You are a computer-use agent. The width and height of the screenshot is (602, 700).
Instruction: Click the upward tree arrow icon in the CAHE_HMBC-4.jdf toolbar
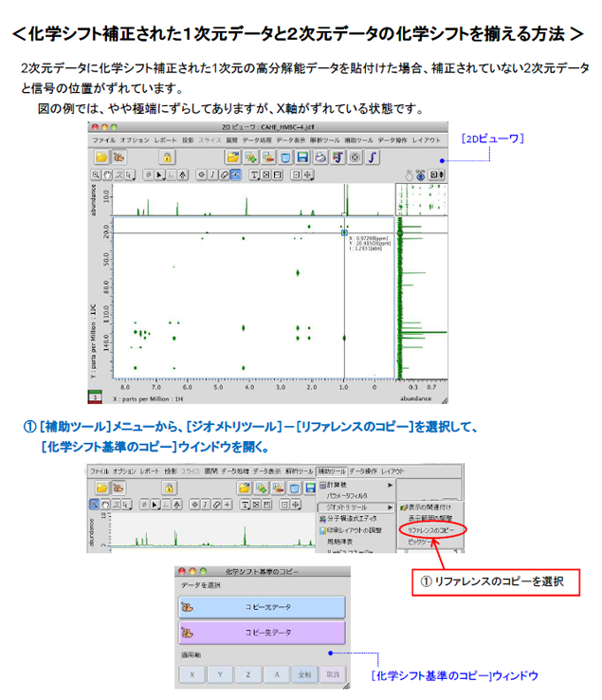click(183, 175)
